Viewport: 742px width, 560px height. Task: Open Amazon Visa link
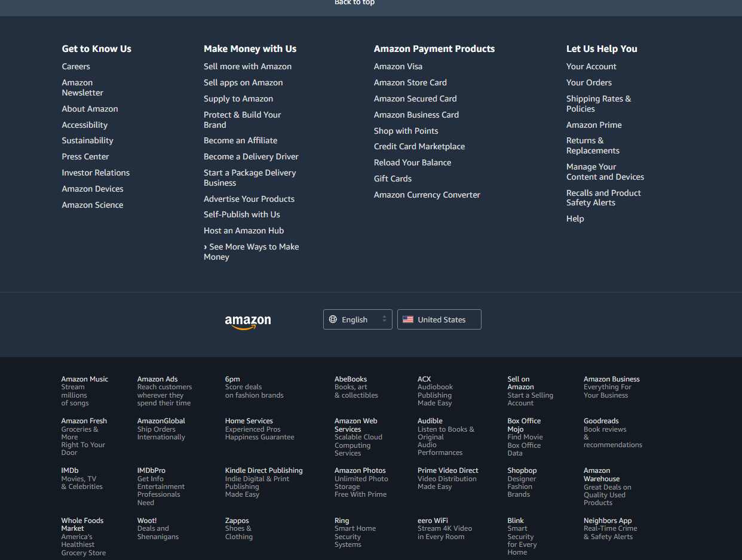pos(398,66)
